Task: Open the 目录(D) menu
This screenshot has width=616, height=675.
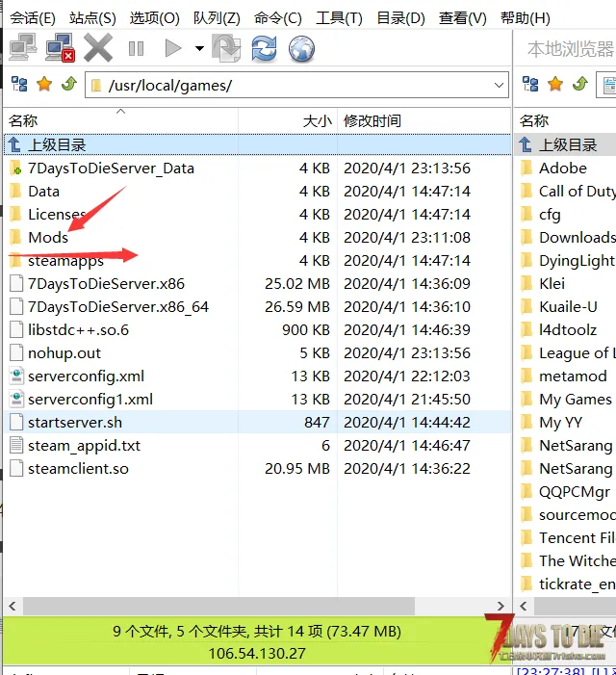Action: pos(401,18)
